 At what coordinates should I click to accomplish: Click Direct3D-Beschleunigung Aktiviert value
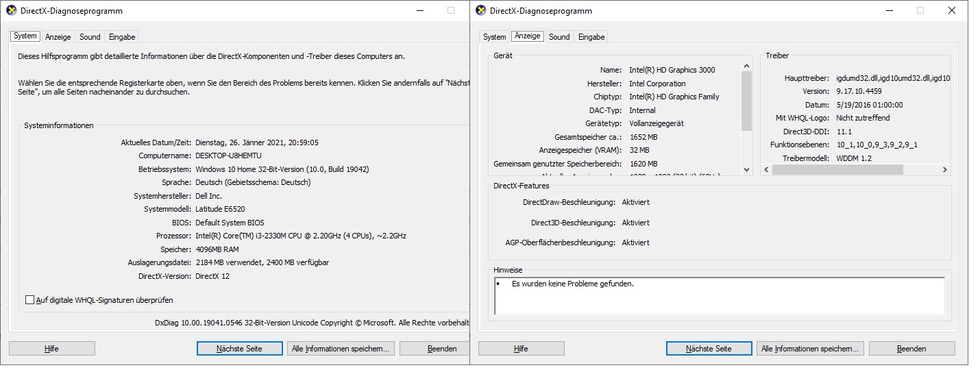click(x=636, y=223)
